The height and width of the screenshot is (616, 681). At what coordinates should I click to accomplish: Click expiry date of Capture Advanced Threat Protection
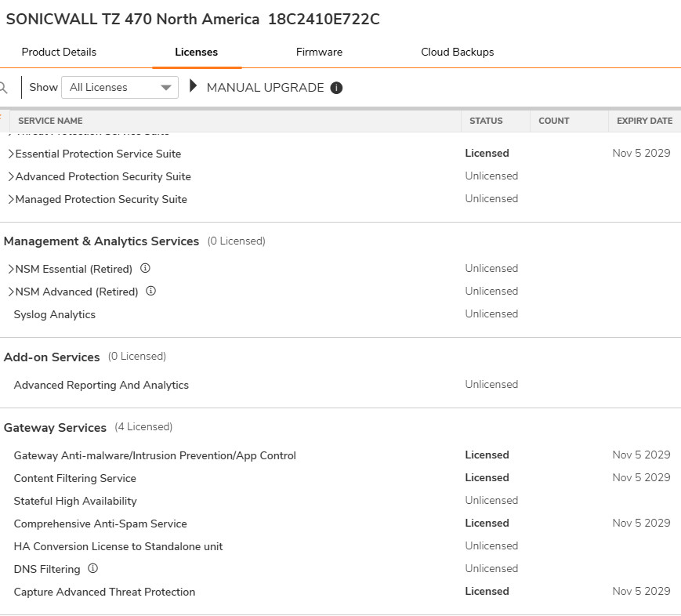[x=642, y=591]
